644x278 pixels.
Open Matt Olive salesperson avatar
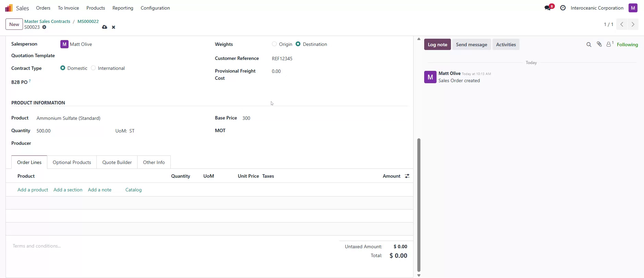pos(64,44)
